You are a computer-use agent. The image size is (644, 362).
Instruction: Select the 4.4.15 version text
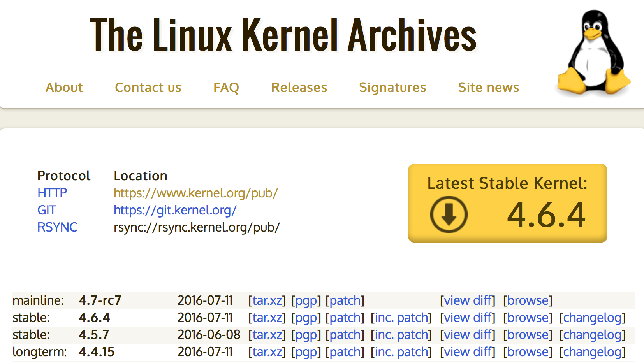(x=97, y=352)
